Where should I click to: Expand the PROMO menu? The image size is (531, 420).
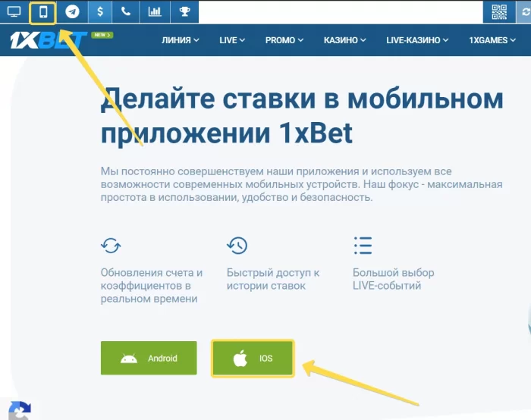tap(284, 40)
